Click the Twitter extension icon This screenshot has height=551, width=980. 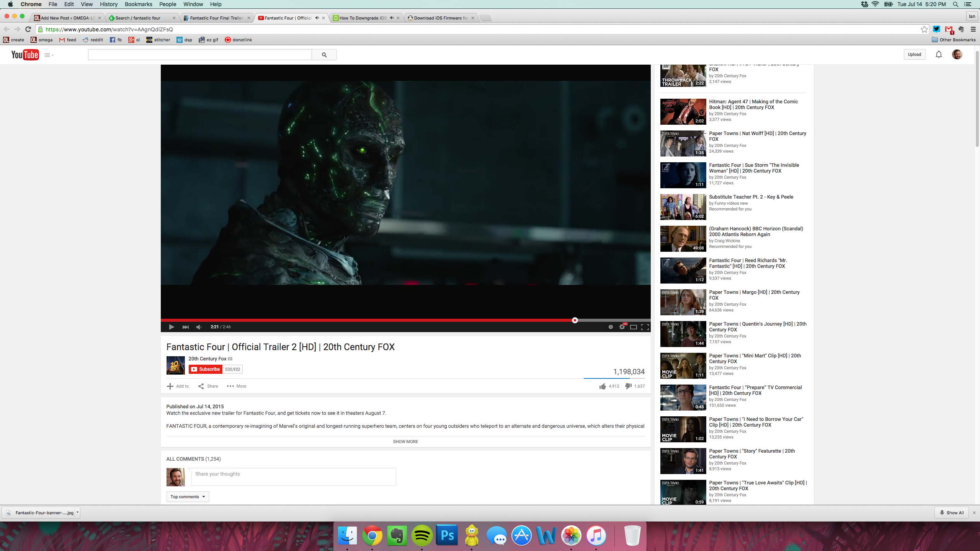coord(936,29)
